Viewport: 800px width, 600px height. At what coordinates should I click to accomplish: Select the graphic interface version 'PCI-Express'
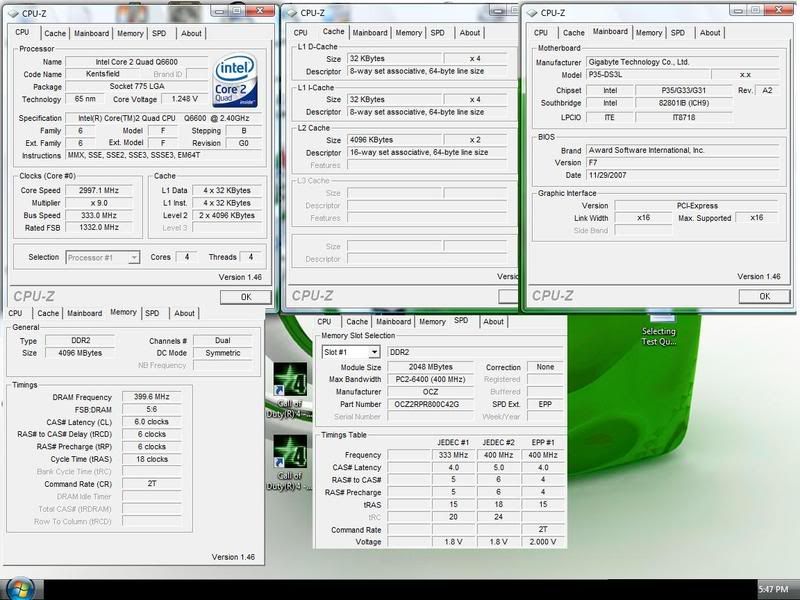point(697,206)
